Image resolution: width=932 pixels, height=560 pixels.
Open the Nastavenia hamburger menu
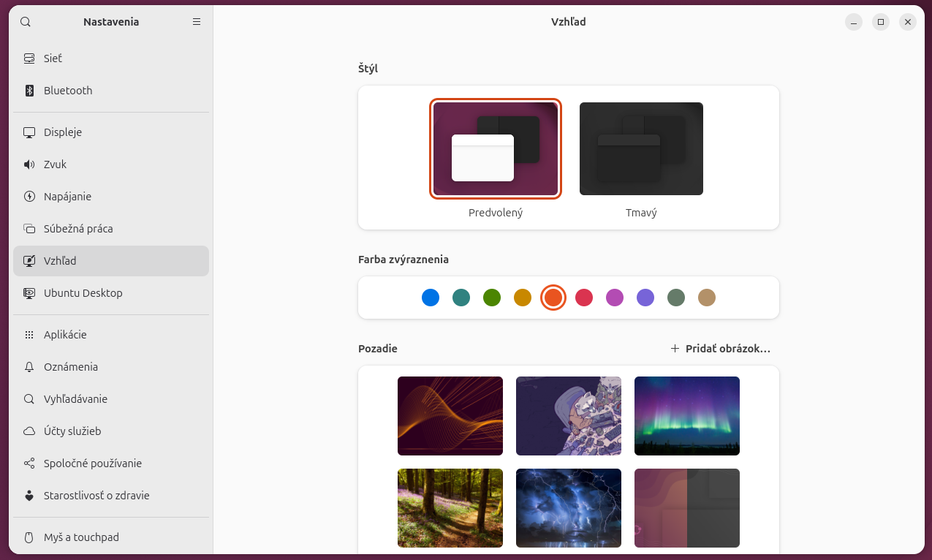click(197, 22)
